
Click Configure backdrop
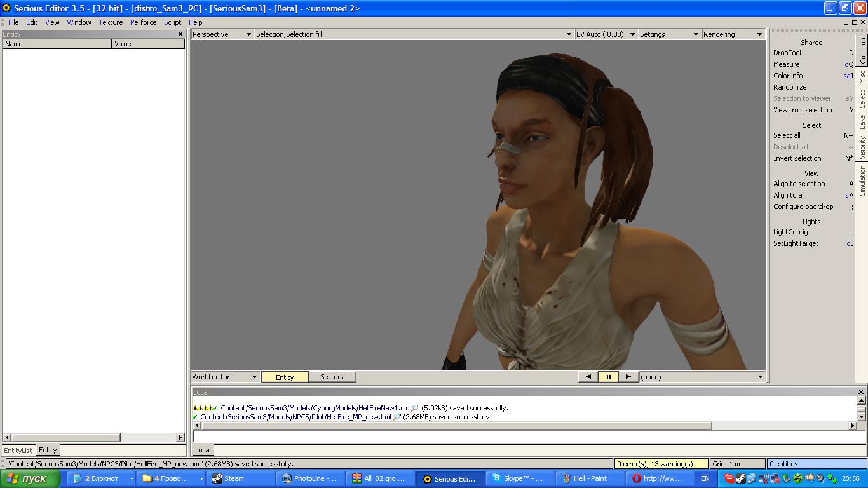813,207
